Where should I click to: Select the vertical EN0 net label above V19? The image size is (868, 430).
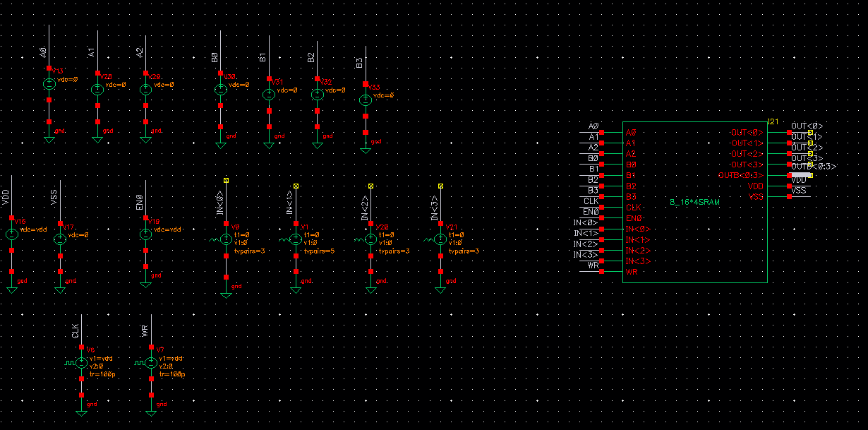tap(140, 204)
